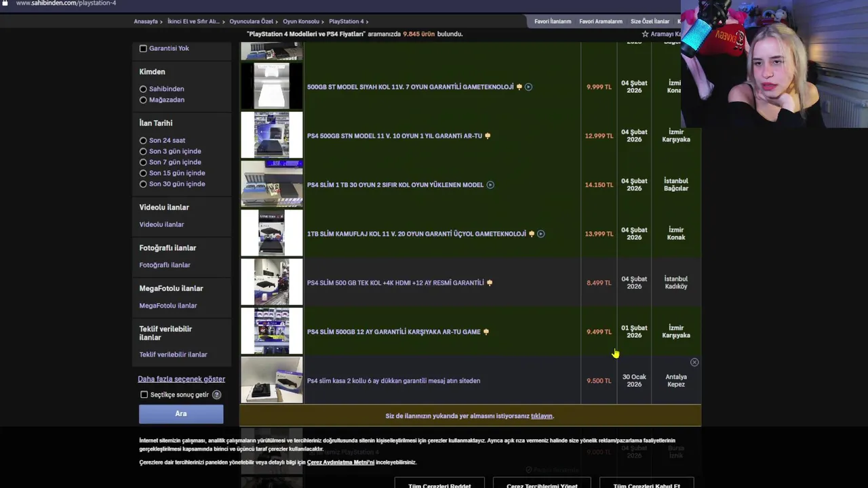
Task: Click the sahibinden.com address bar URL
Action: tap(66, 3)
